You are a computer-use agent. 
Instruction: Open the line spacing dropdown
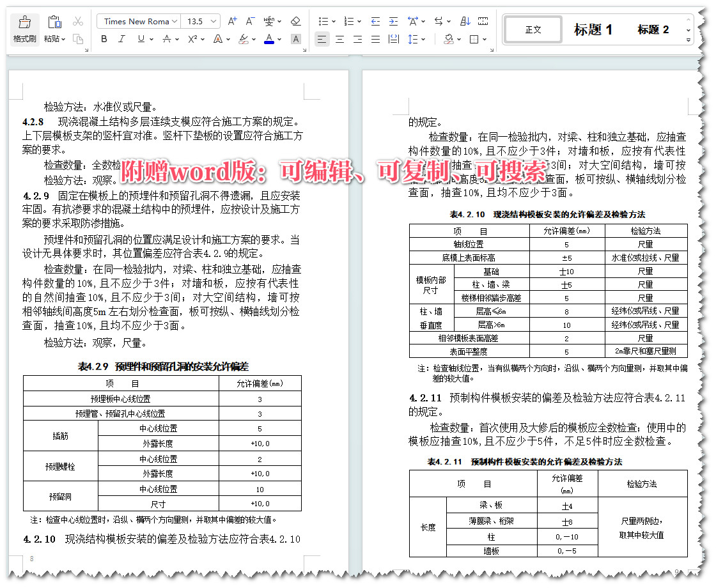416,40
